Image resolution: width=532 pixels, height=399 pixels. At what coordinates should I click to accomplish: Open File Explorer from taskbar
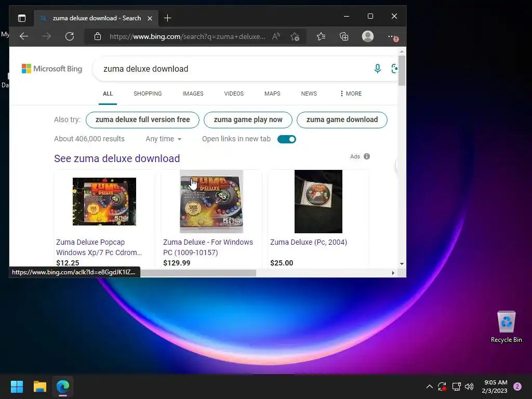coord(39,387)
